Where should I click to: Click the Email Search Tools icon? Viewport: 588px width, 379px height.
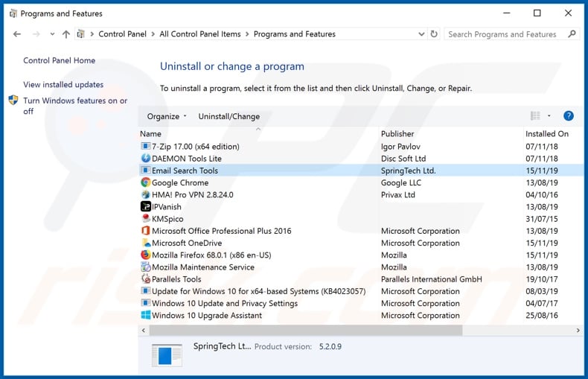[145, 171]
